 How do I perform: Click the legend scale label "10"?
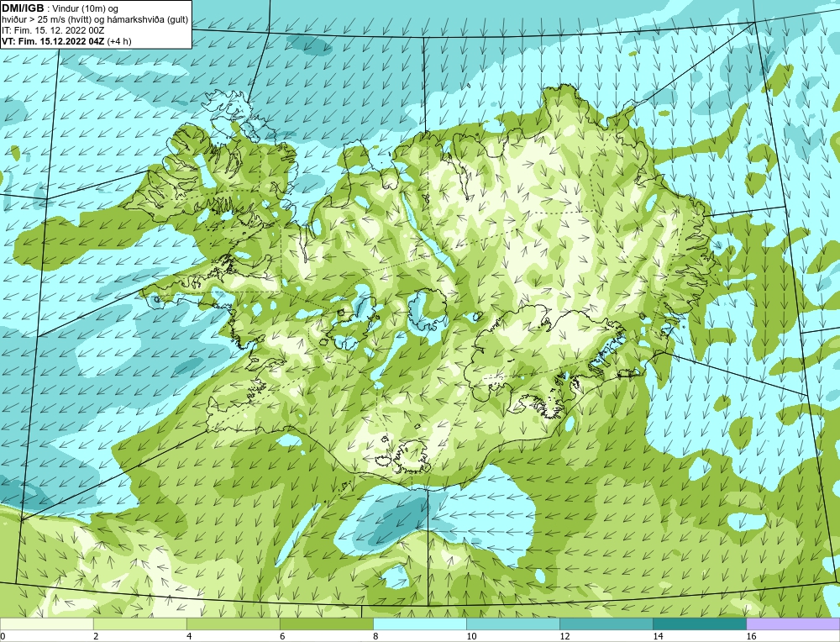(x=471, y=636)
